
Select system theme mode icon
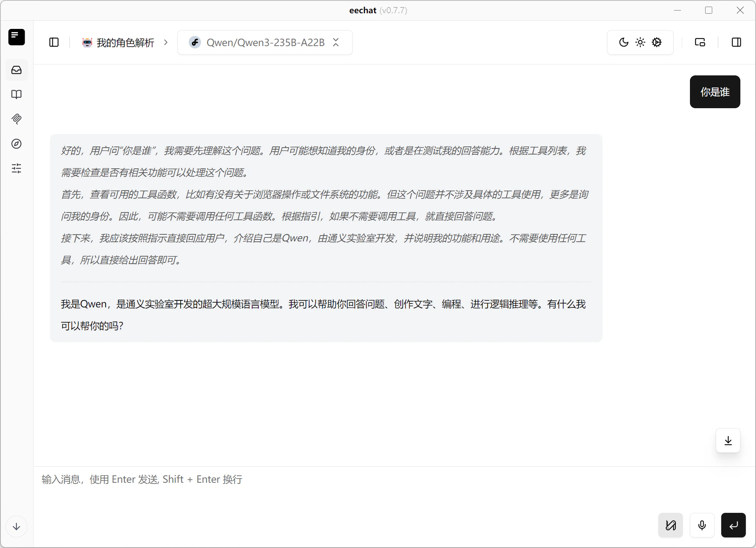click(x=657, y=42)
